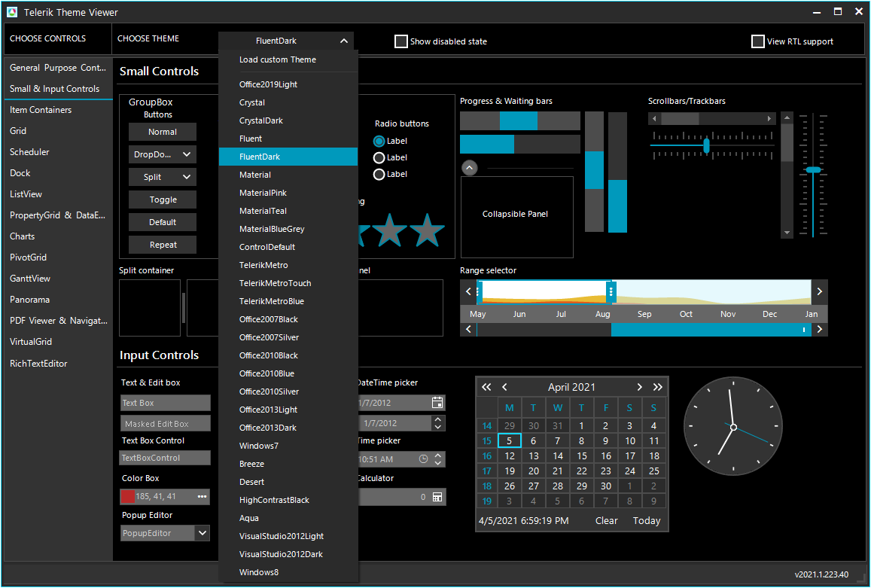Click the red color swatch in Color Box
The image size is (871, 588).
click(x=128, y=496)
